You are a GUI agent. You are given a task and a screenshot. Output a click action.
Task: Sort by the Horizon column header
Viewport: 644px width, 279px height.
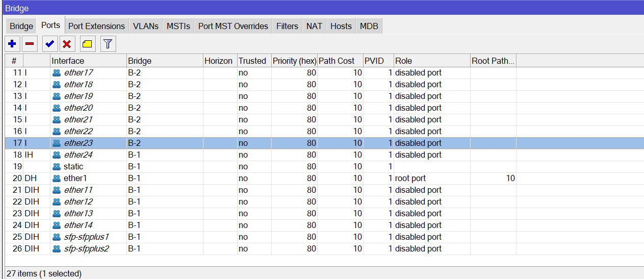coord(220,61)
